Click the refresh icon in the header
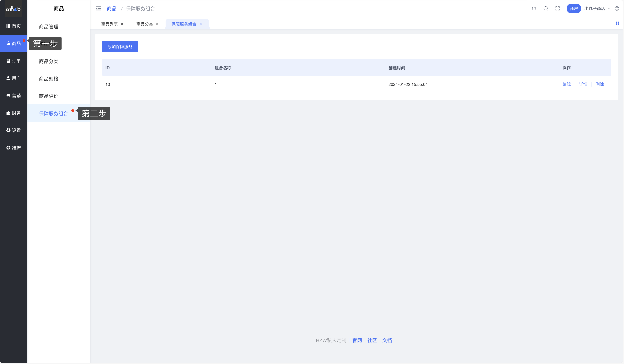Image resolution: width=624 pixels, height=364 pixels. 534,8
